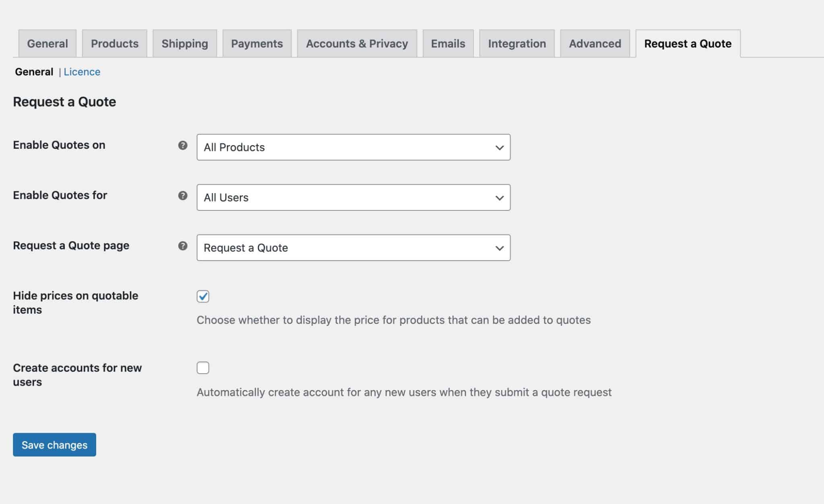The image size is (824, 504).
Task: Select the Request a Quote tab
Action: [x=687, y=43]
